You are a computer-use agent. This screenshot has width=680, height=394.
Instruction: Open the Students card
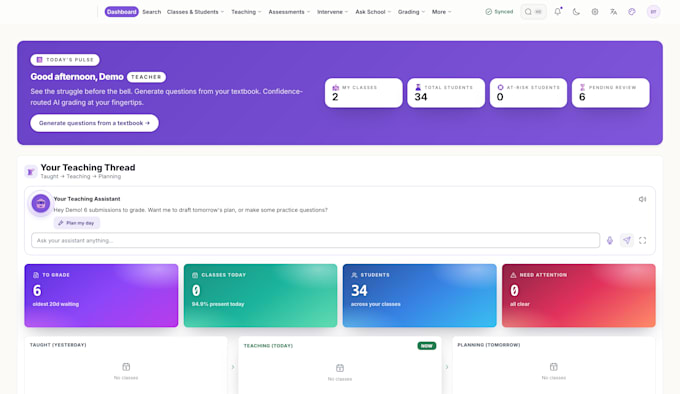[419, 296]
